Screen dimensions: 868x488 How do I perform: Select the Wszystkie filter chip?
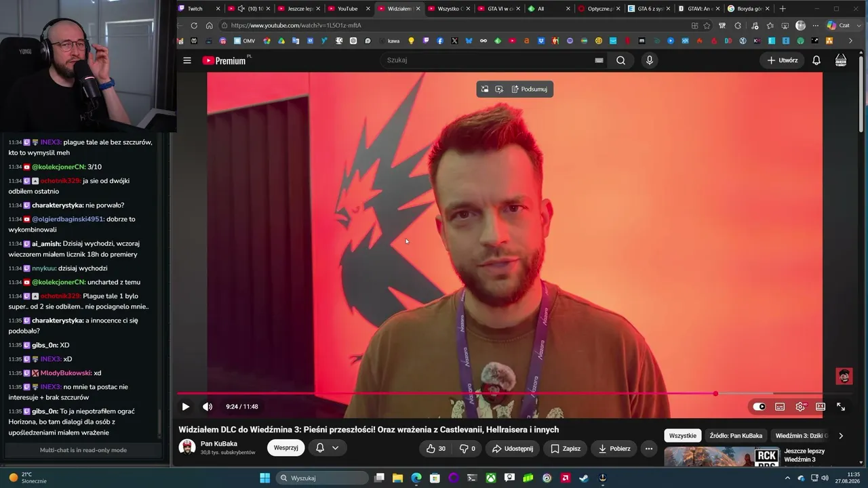tap(683, 436)
